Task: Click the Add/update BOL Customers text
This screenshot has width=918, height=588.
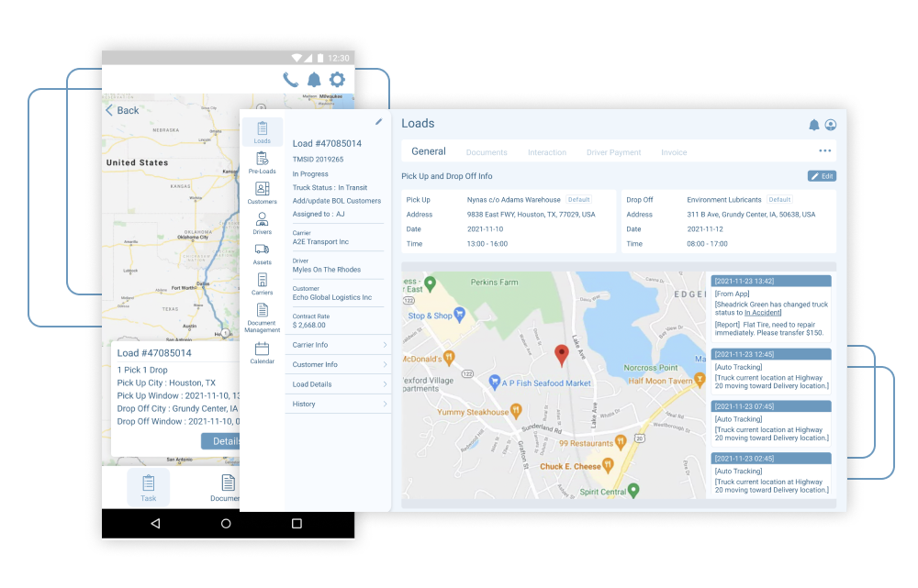Action: pos(337,201)
